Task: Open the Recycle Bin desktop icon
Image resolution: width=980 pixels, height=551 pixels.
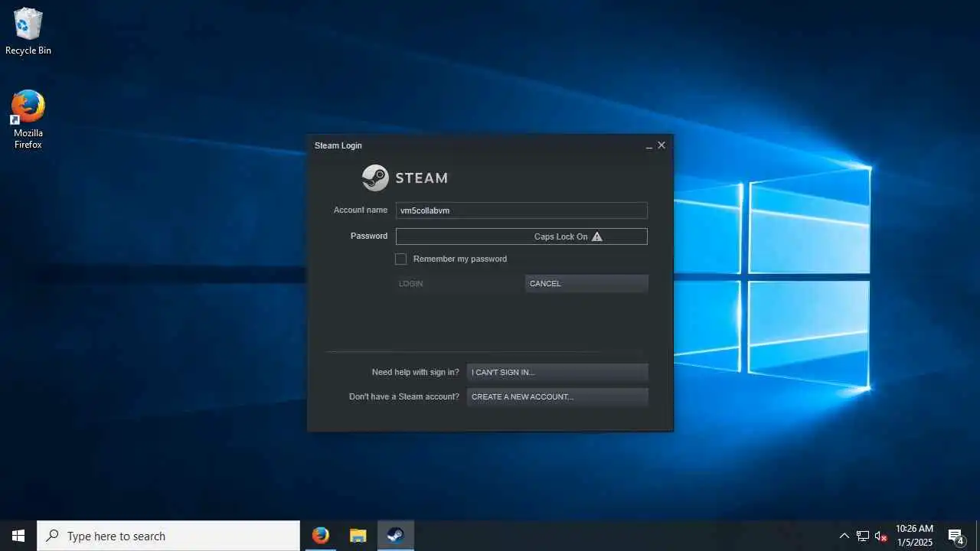Action: [x=28, y=31]
